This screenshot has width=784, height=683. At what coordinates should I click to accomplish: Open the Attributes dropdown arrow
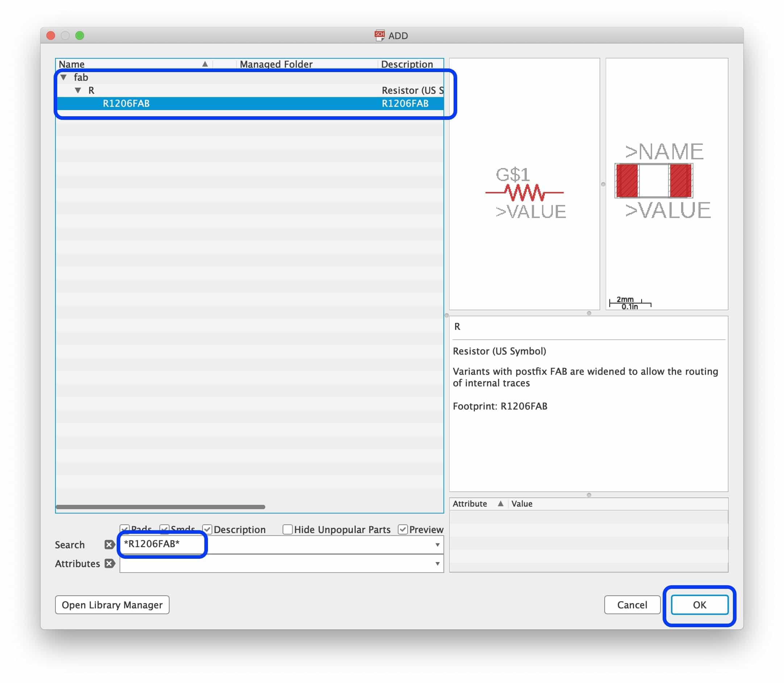click(437, 564)
